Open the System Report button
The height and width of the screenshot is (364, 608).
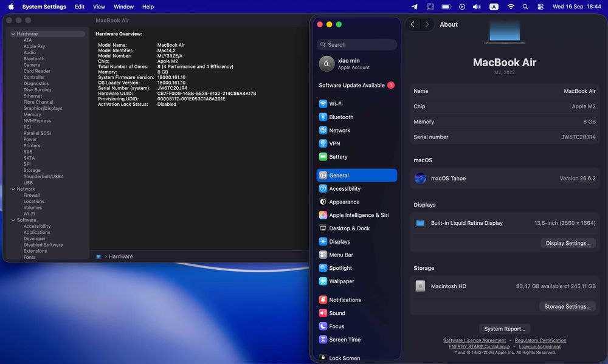coord(505,329)
